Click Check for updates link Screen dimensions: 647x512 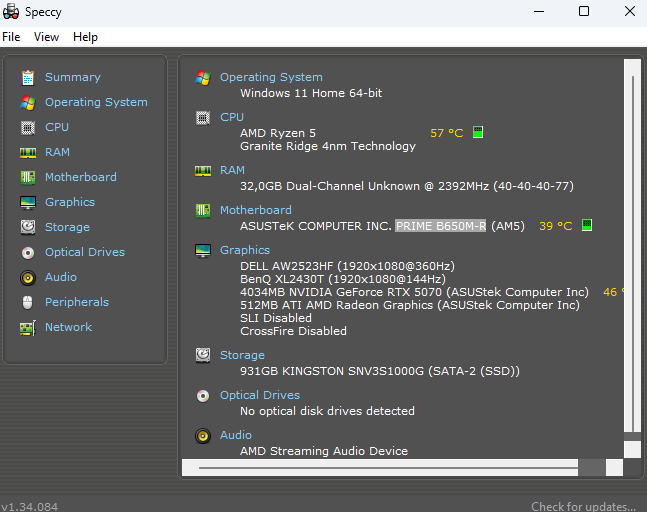(x=583, y=506)
